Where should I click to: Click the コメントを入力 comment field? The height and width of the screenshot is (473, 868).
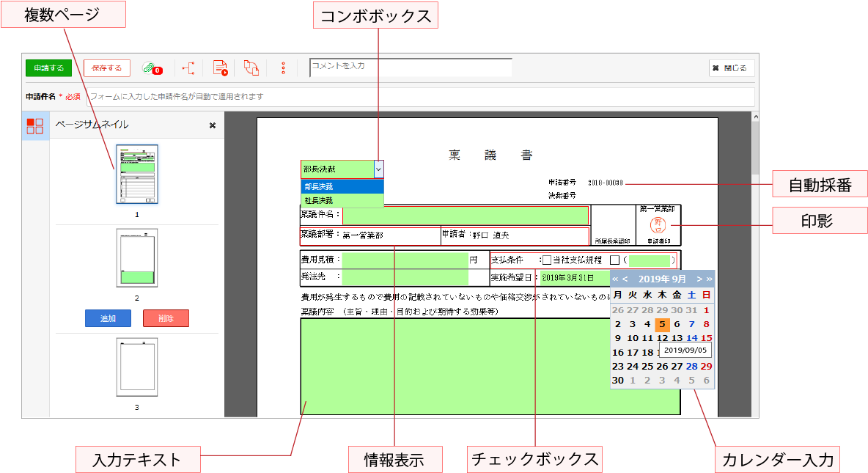coord(411,67)
